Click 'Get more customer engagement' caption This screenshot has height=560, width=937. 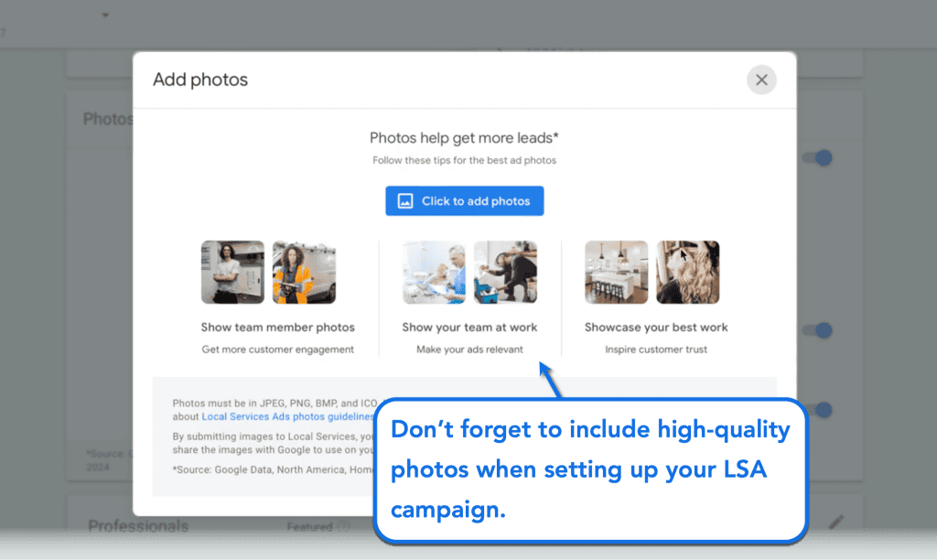tap(278, 349)
